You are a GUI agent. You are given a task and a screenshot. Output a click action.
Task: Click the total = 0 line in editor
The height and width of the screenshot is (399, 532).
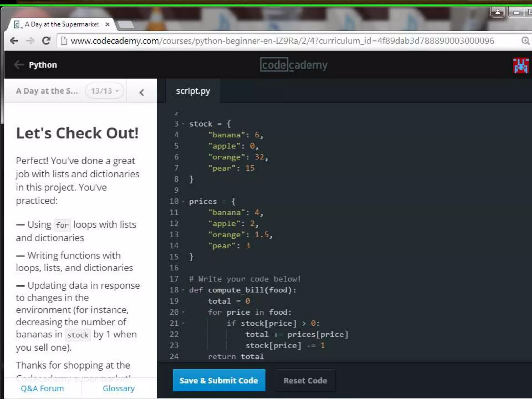click(x=229, y=301)
